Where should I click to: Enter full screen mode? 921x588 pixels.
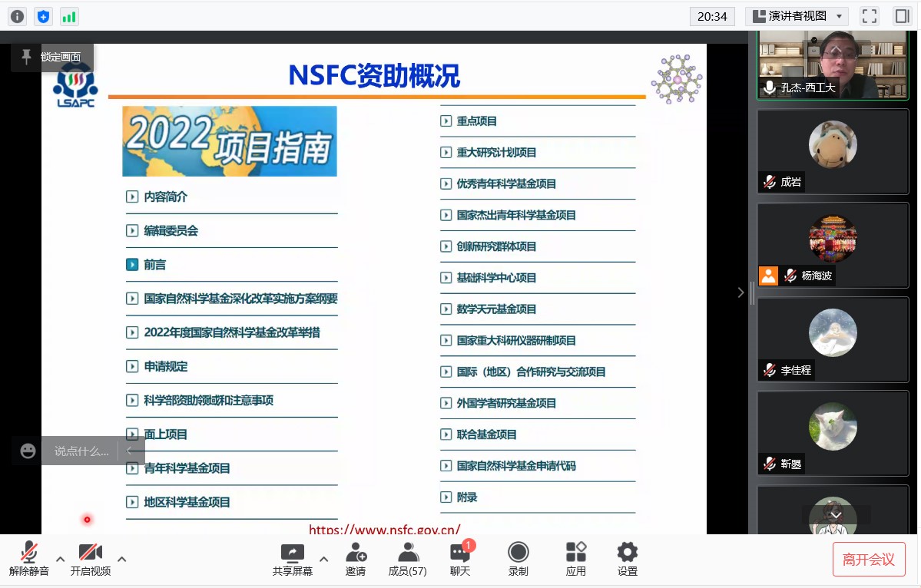tap(869, 16)
